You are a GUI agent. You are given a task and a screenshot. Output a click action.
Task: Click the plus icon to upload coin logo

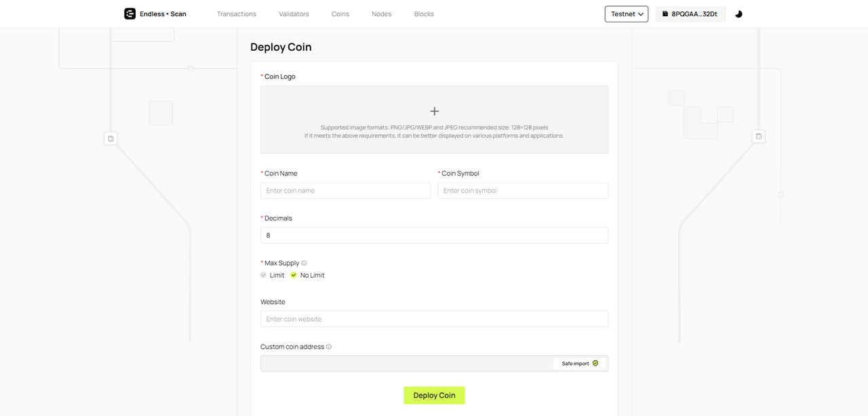point(434,111)
